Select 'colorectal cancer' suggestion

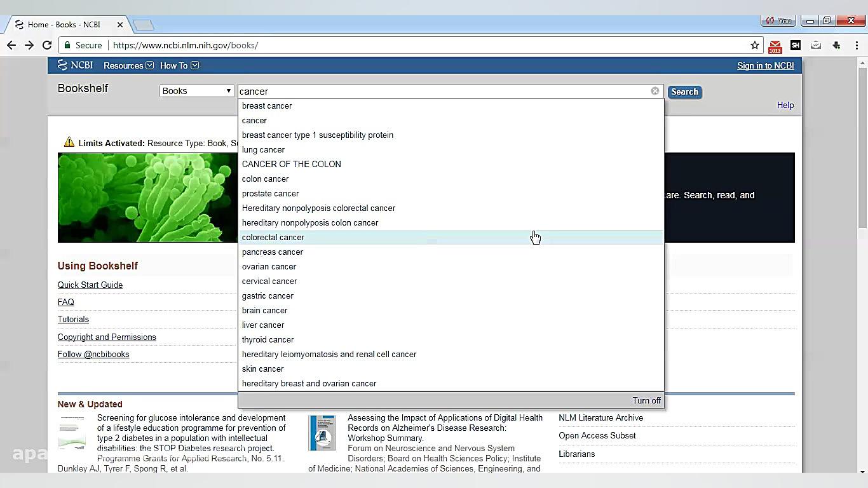(x=273, y=237)
